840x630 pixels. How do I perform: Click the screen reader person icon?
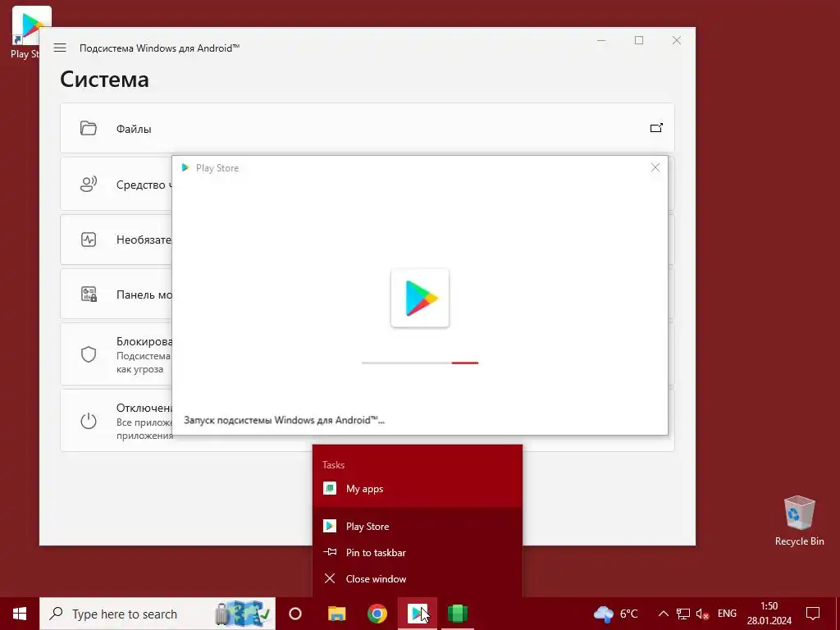pyautogui.click(x=89, y=185)
